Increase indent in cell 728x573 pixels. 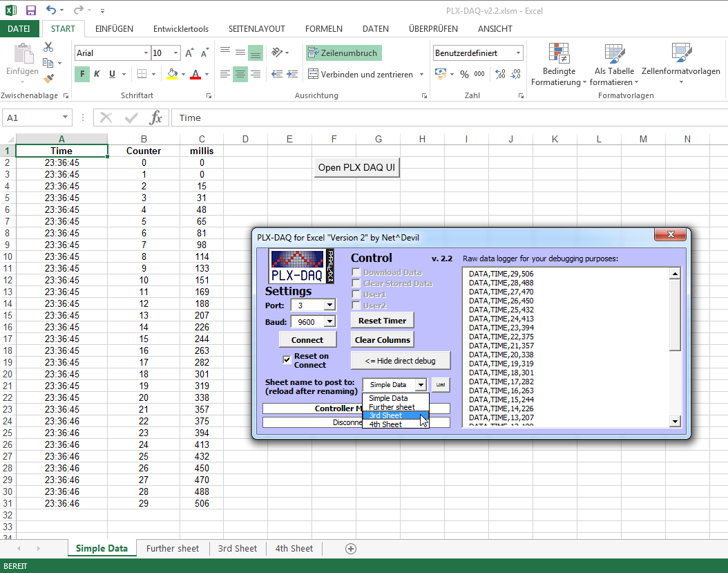pyautogui.click(x=292, y=74)
